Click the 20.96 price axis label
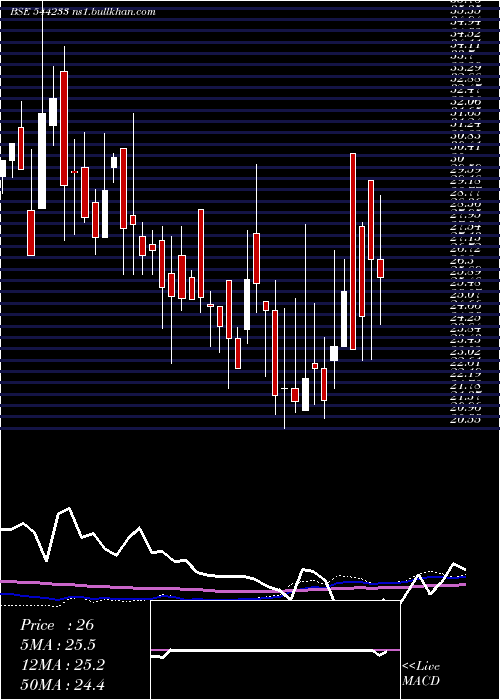The image size is (500, 700). [x=465, y=408]
